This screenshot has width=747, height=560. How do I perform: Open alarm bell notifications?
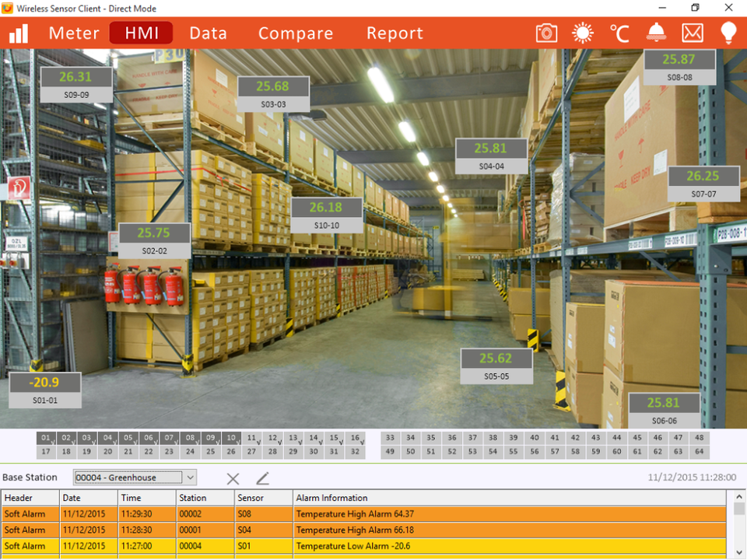coord(656,33)
